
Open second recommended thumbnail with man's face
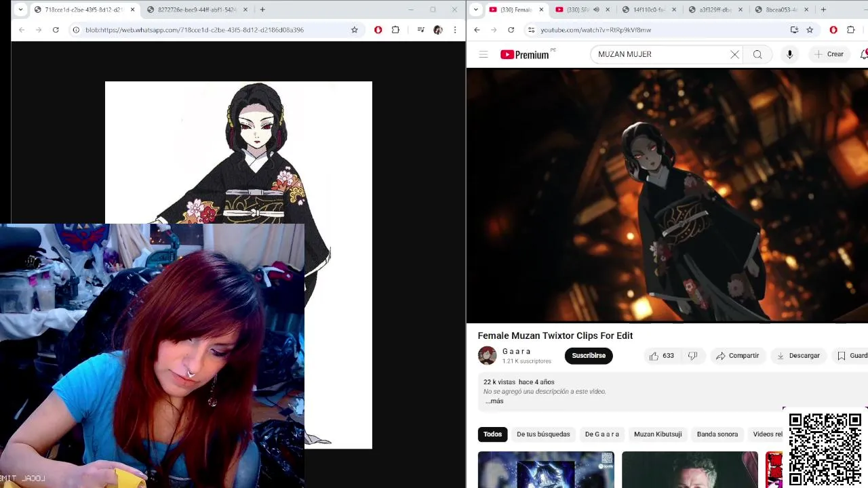pyautogui.click(x=690, y=470)
